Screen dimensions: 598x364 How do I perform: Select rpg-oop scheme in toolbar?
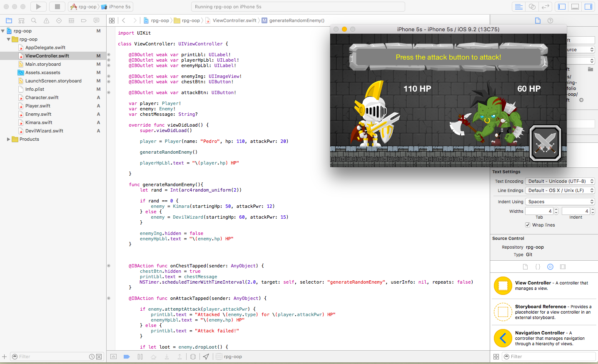[84, 7]
